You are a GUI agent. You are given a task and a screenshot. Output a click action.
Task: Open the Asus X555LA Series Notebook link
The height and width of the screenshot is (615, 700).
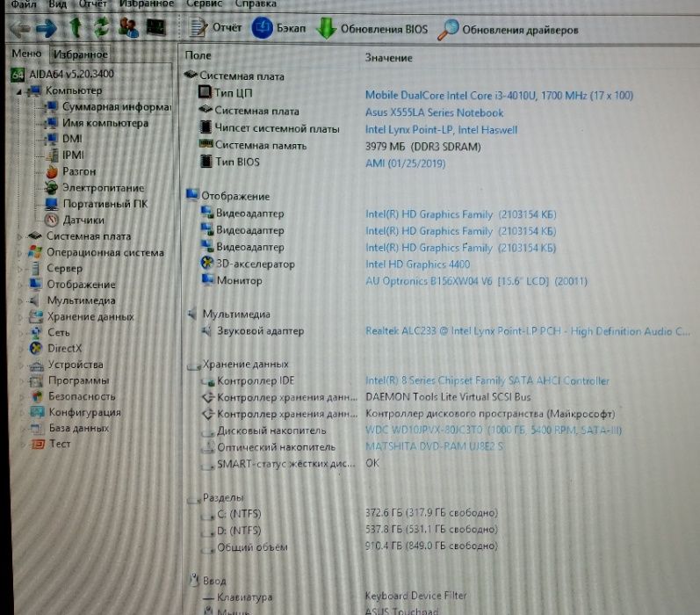435,112
